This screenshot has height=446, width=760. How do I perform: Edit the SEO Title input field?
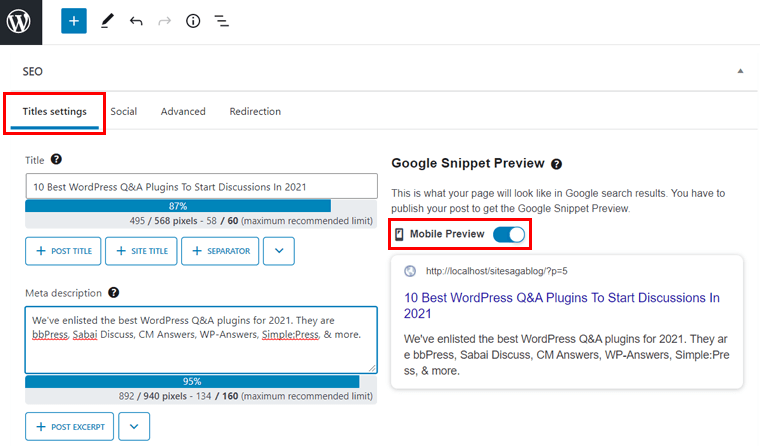pos(201,187)
